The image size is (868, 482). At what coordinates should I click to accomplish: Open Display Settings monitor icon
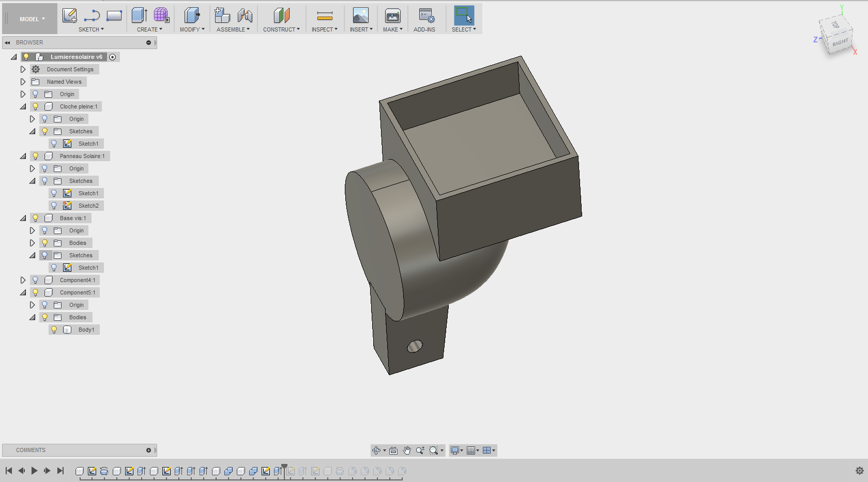(455, 450)
